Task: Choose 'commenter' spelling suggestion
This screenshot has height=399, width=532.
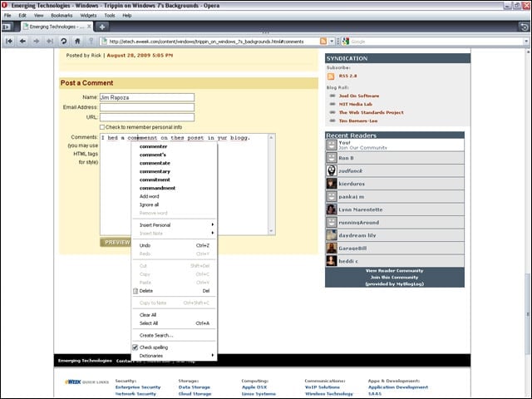Action: click(153, 146)
